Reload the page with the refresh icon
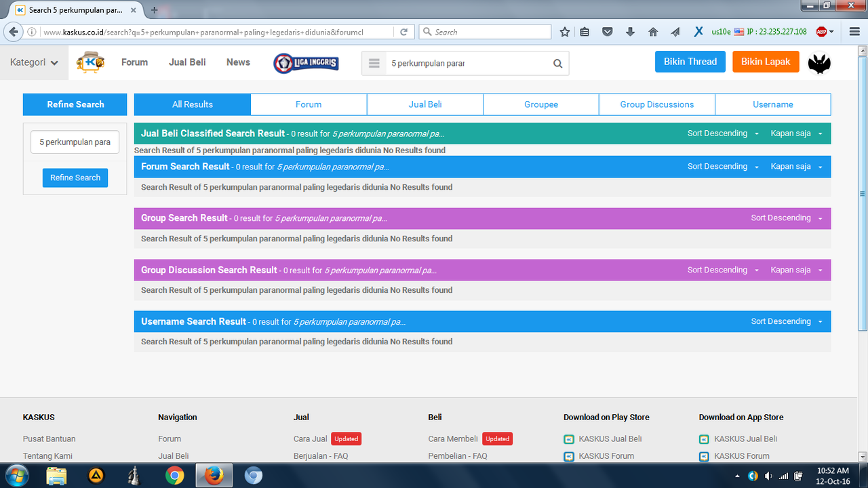868x488 pixels. (403, 32)
